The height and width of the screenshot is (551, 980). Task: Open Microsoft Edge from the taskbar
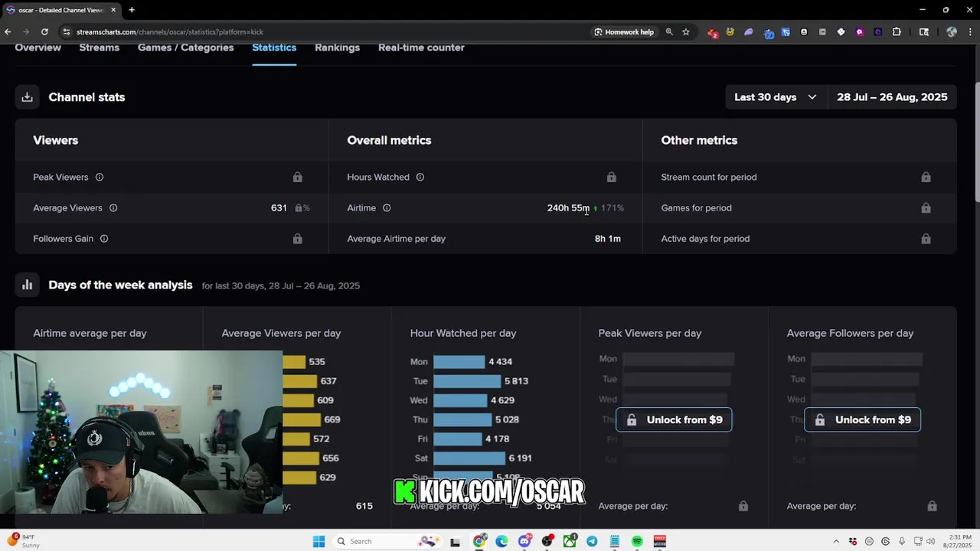(501, 542)
